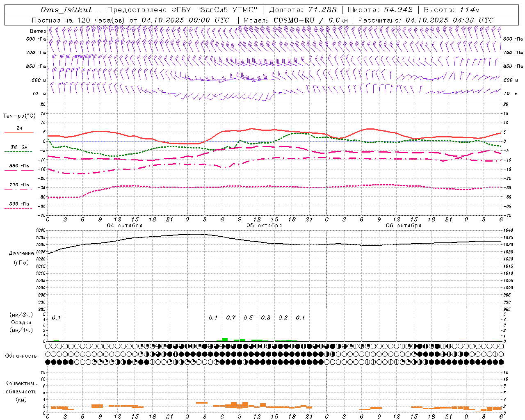Click the Давление pressure chart label
Viewport: 525px width, 420px height.
pos(21,253)
